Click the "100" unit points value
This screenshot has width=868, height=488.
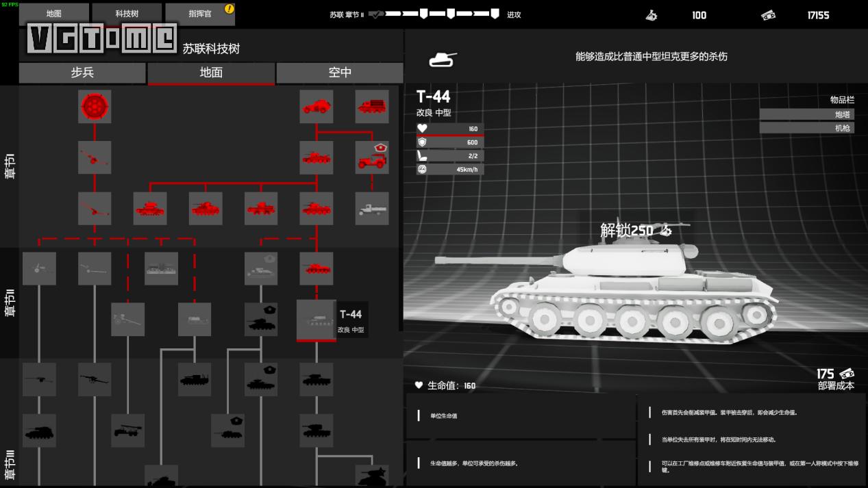(x=699, y=15)
